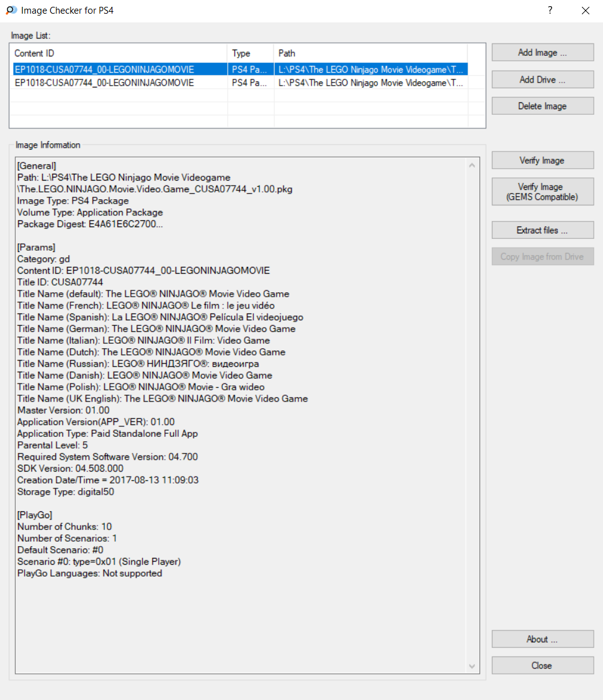This screenshot has height=700, width=603.
Task: Click the greyed Copy Image from Drive button
Action: (542, 256)
